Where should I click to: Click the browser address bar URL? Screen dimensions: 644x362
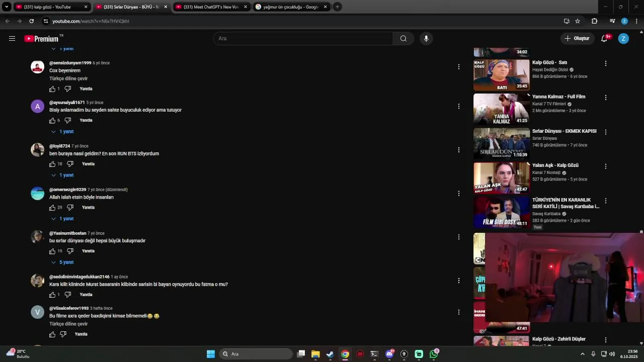click(91, 21)
